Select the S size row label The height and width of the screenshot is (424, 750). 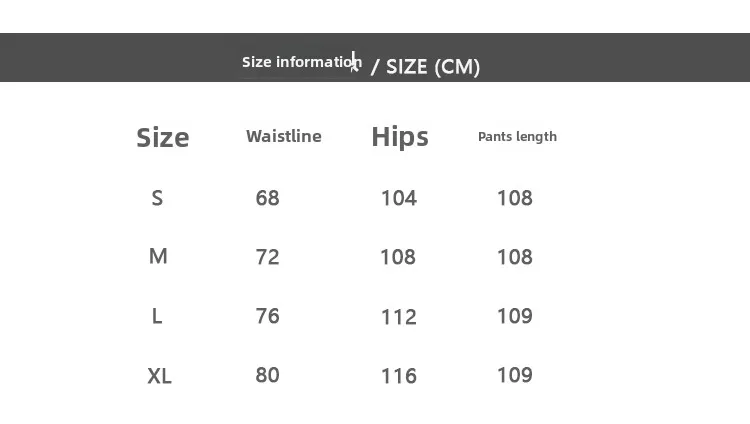click(x=157, y=198)
